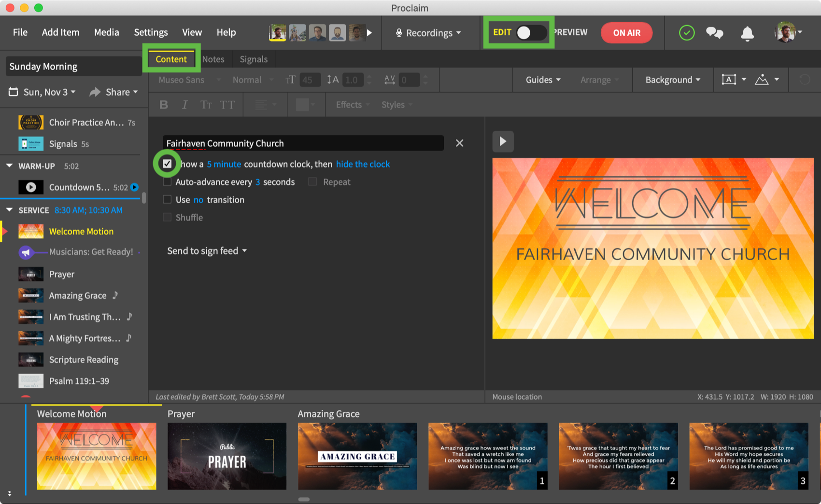Viewport: 821px width, 504px height.
Task: Click the music note beside I Am Trusting
Action: point(129,316)
